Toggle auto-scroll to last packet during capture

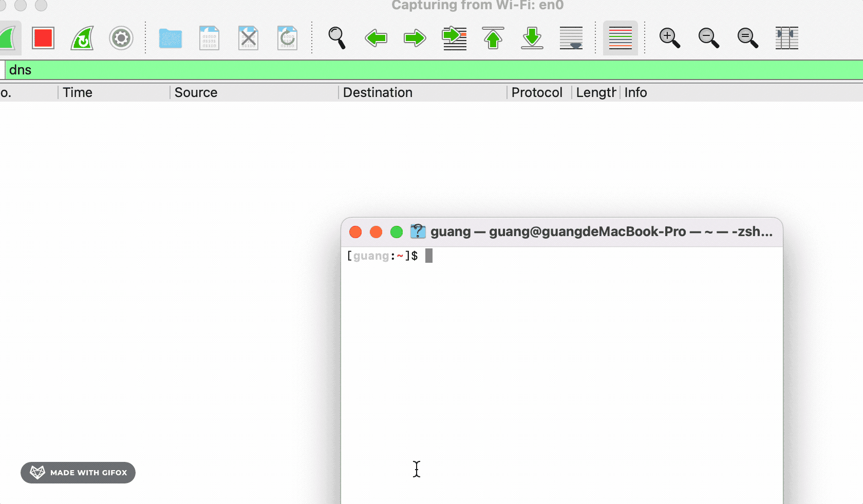coord(571,38)
